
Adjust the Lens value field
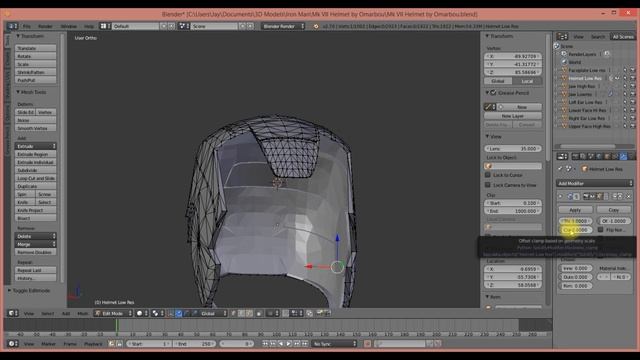513,149
